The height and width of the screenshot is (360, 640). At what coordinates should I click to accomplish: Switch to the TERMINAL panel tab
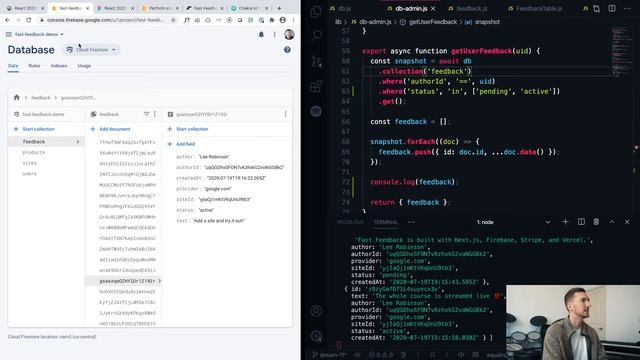pyautogui.click(x=385, y=222)
